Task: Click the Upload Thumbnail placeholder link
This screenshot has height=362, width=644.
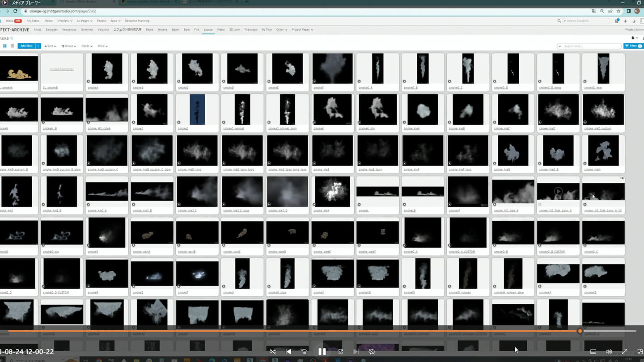Action: coord(62,69)
